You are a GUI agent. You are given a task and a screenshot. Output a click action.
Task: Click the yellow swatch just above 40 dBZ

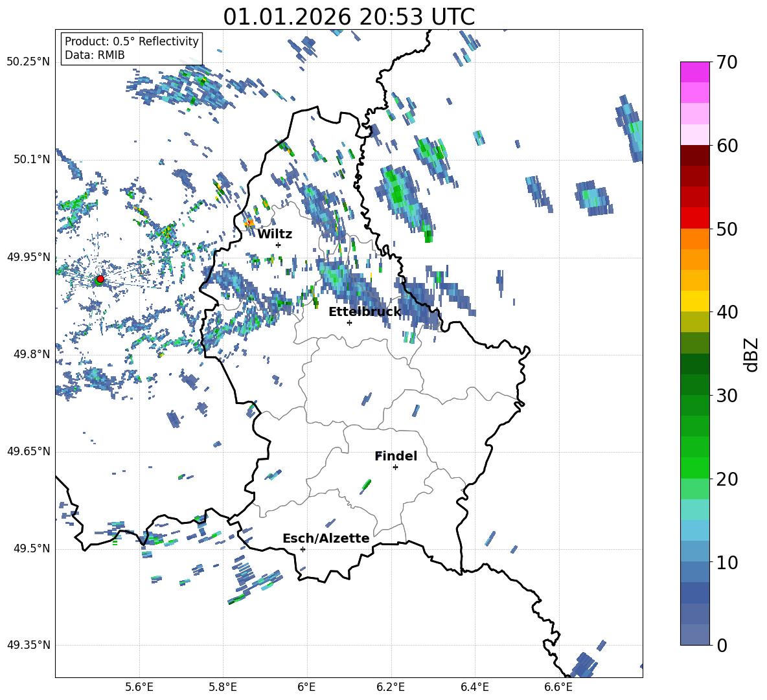(694, 301)
